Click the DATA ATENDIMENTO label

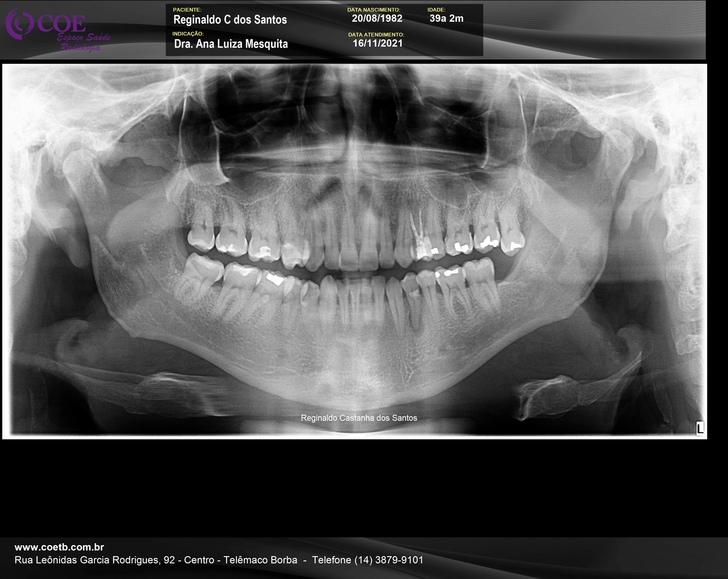pyautogui.click(x=376, y=34)
